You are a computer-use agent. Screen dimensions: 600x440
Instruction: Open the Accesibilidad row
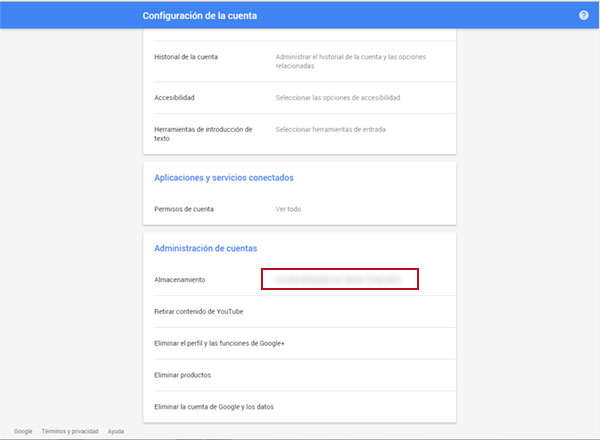175,98
